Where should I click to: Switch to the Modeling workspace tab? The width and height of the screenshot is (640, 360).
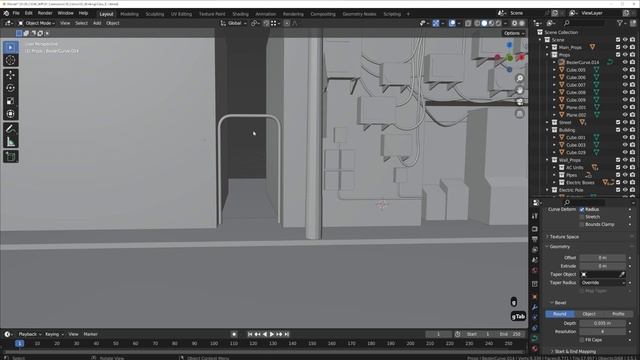point(129,14)
